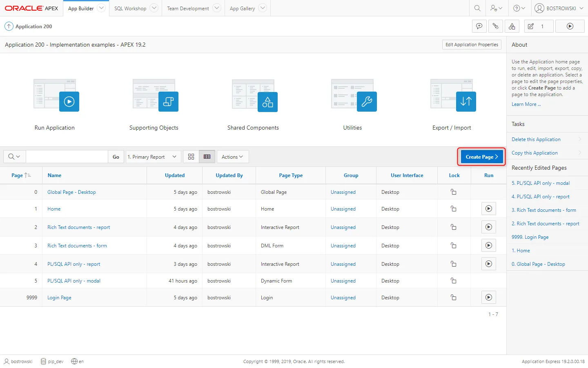Switch to View Icons grid mode
This screenshot has height=368, width=588.
191,157
